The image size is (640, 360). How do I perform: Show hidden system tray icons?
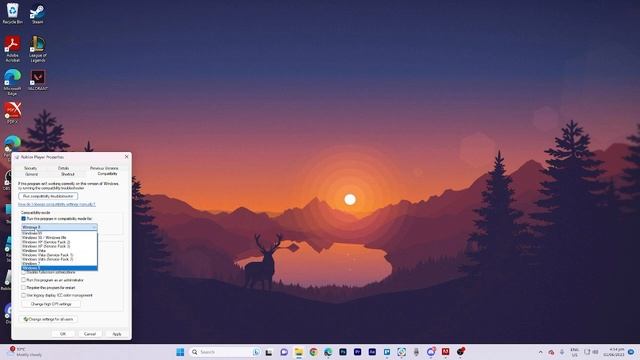point(540,352)
